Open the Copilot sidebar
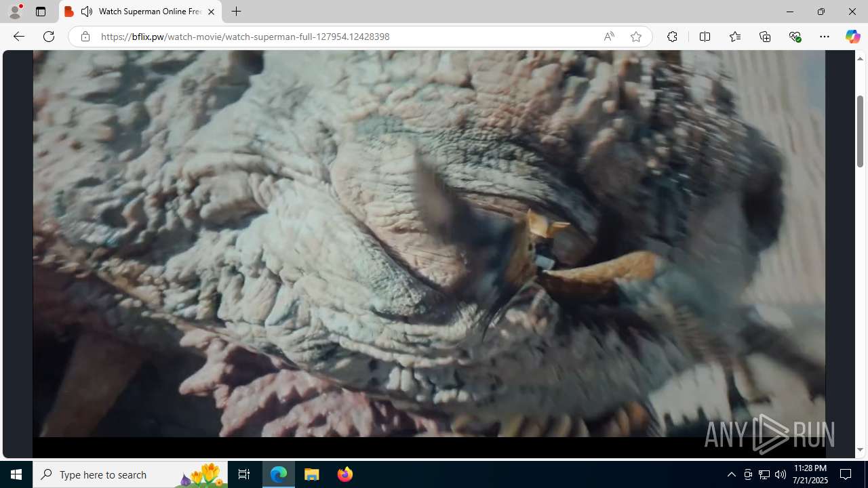The height and width of the screenshot is (488, 868). [852, 37]
